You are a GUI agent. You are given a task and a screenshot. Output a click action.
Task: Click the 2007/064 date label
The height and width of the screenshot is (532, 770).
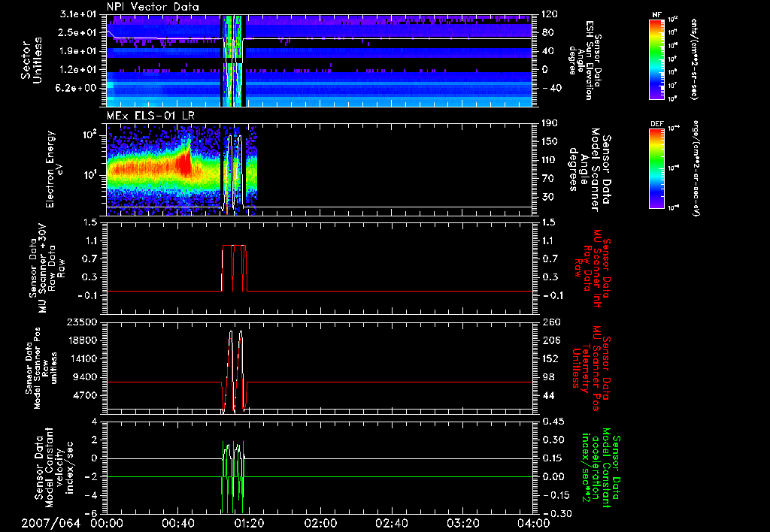click(x=50, y=523)
